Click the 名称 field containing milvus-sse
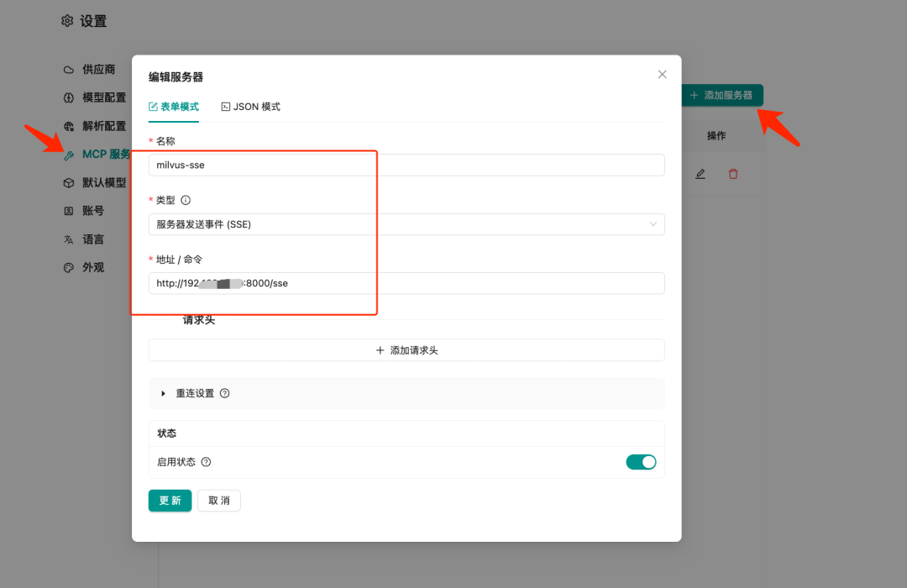 point(406,165)
